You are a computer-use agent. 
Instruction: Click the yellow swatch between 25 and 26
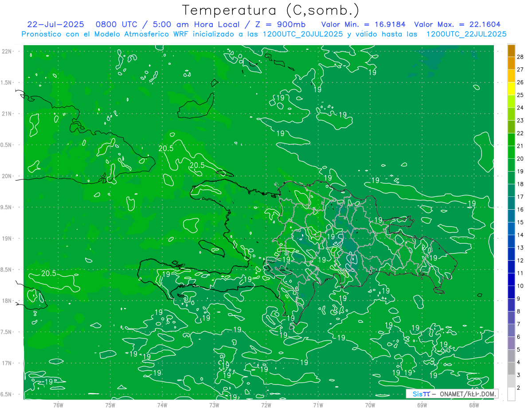511,89
